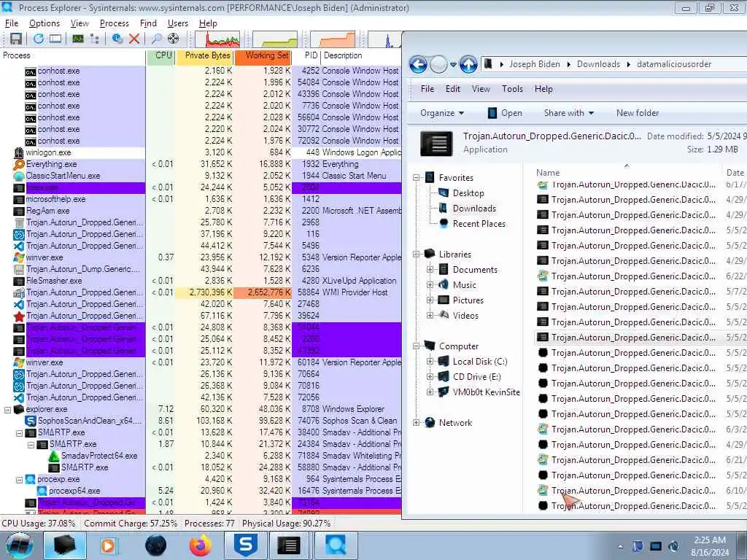Select the winlogon.exe process row
This screenshot has width=747, height=560.
[x=201, y=153]
